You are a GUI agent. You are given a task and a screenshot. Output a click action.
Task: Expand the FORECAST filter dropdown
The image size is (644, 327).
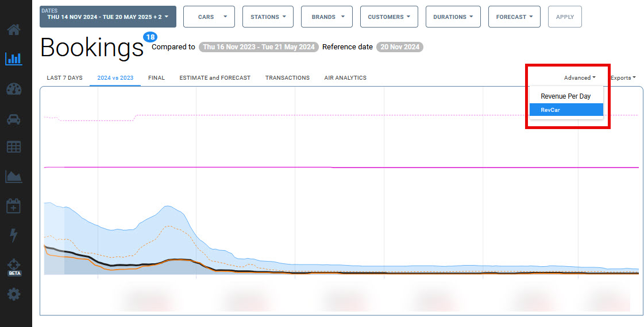coord(514,17)
